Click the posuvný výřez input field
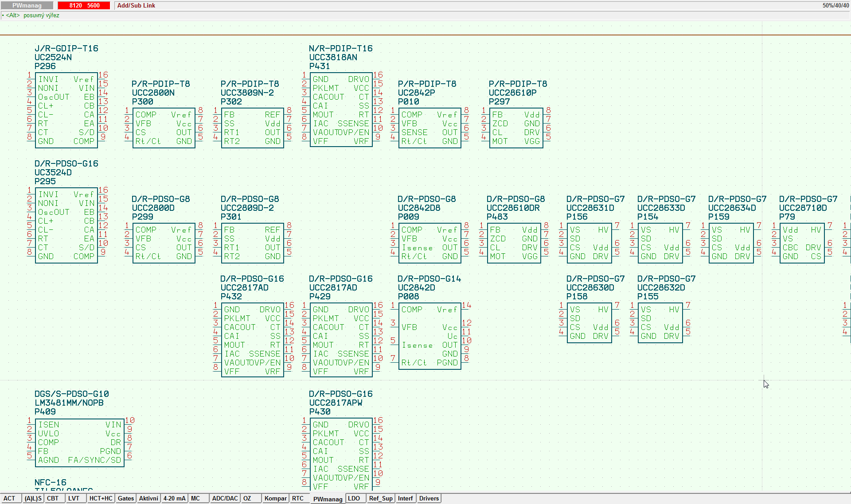851x504 pixels. click(x=41, y=15)
